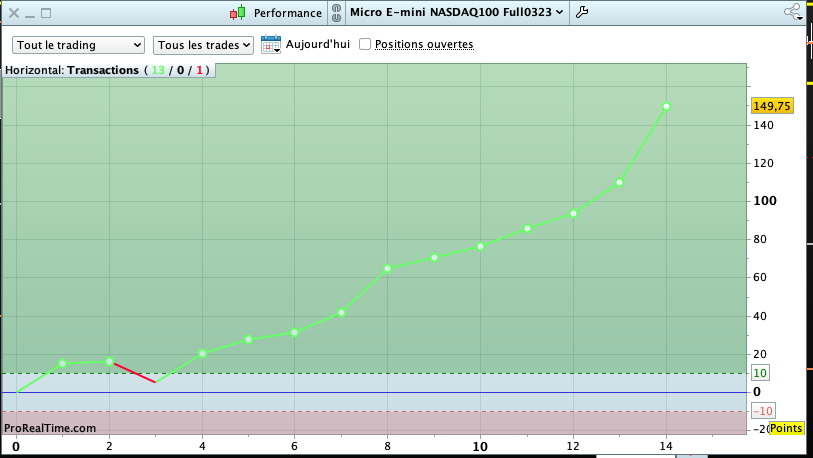This screenshot has width=813, height=458.
Task: Click the share icon
Action: point(793,12)
